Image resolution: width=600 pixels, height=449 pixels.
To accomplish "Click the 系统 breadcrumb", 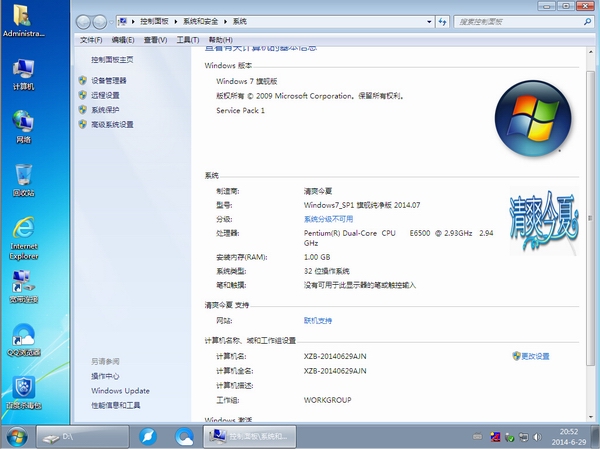I will pos(240,22).
